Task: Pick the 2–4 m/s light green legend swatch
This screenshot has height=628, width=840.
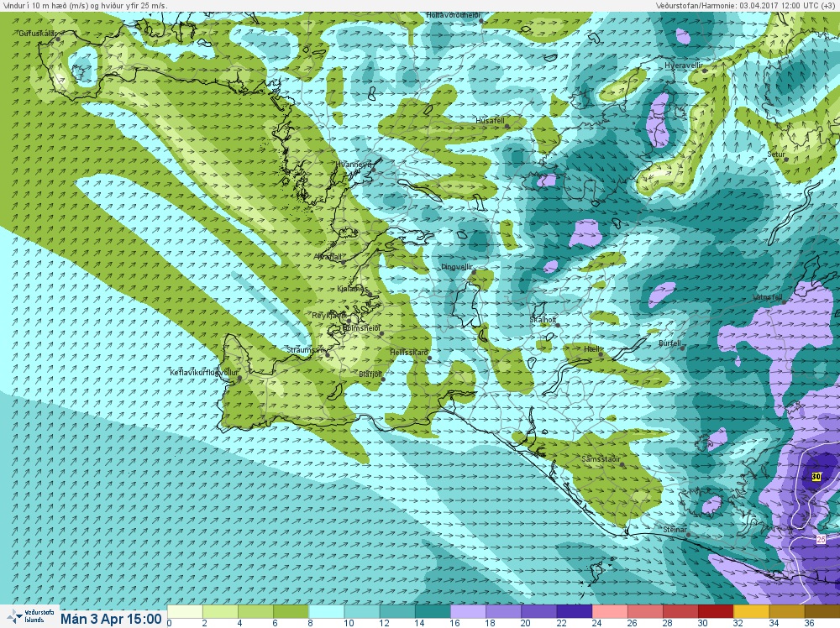Action: tap(221, 611)
